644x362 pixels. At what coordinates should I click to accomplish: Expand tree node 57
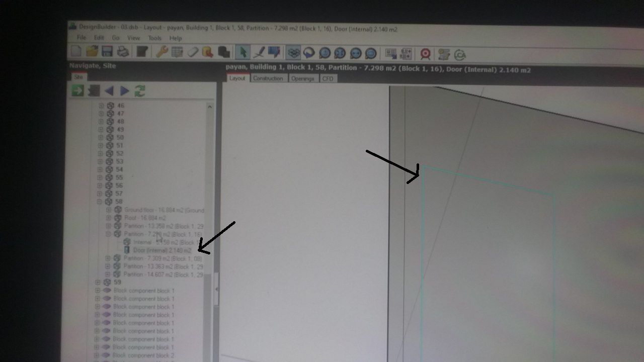(x=101, y=194)
